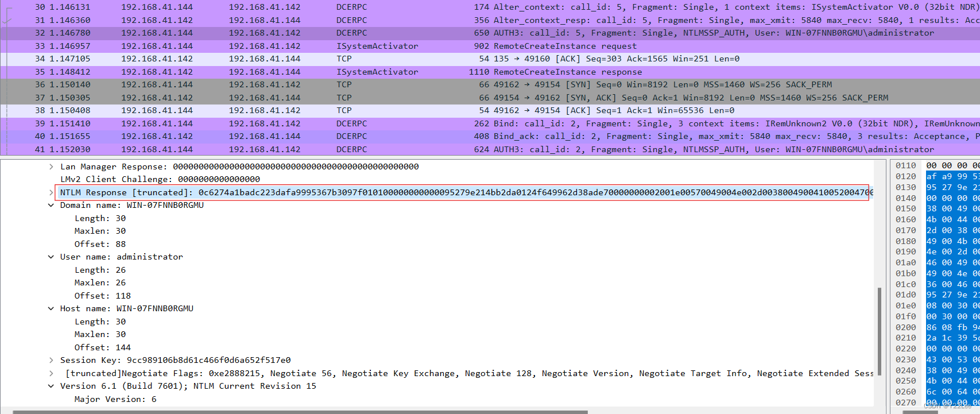
Task: Select packet 38 ACK Win=65536 row
Action: click(x=490, y=110)
